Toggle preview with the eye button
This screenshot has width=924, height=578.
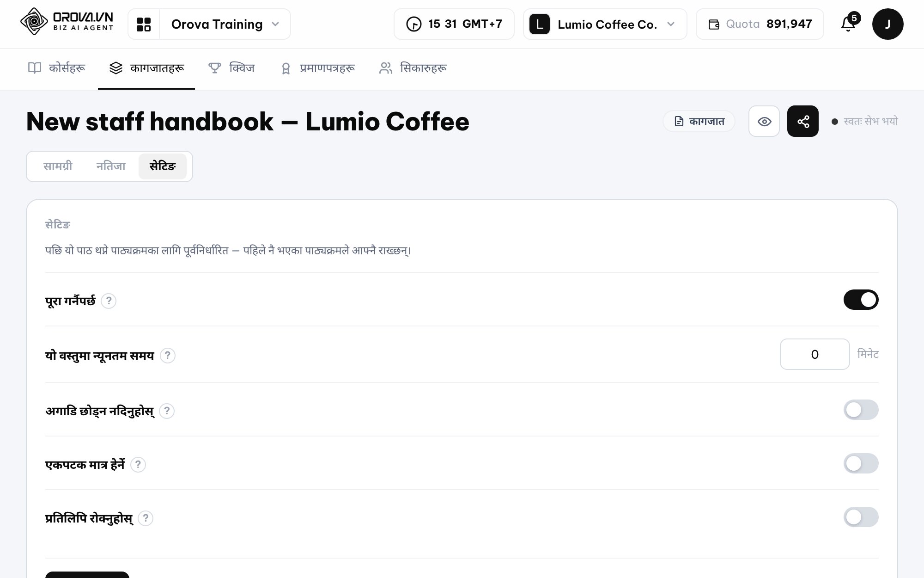764,121
